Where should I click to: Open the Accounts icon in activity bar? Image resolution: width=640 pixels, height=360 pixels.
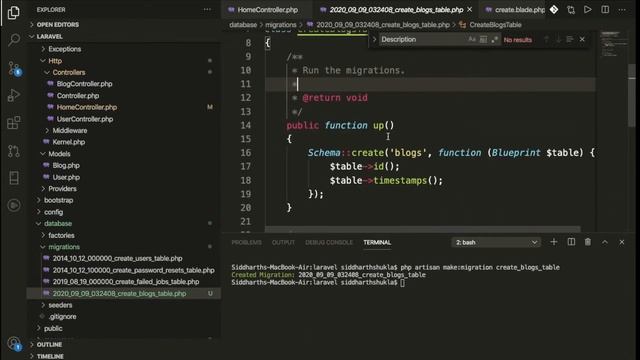tap(14, 343)
